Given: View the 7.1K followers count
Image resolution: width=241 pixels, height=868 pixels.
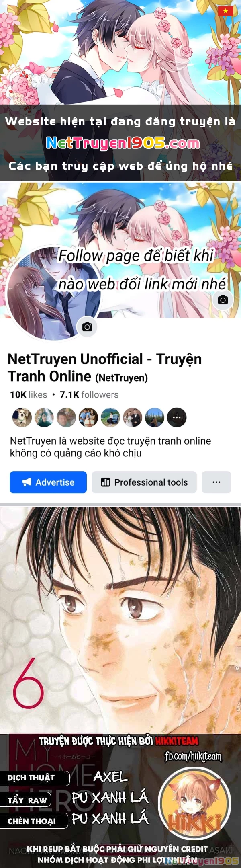Looking at the screenshot, I should pyautogui.click(x=89, y=395).
